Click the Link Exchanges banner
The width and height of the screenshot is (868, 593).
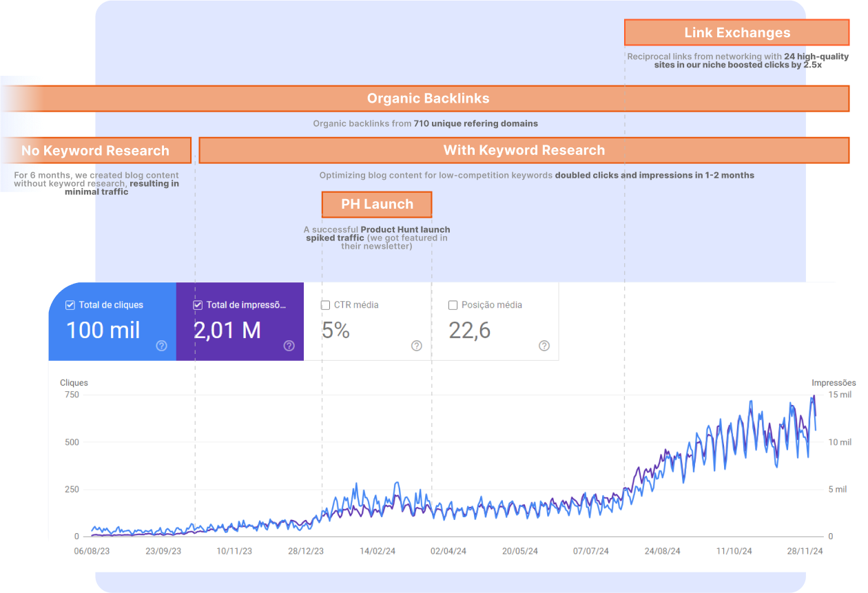[x=736, y=32]
